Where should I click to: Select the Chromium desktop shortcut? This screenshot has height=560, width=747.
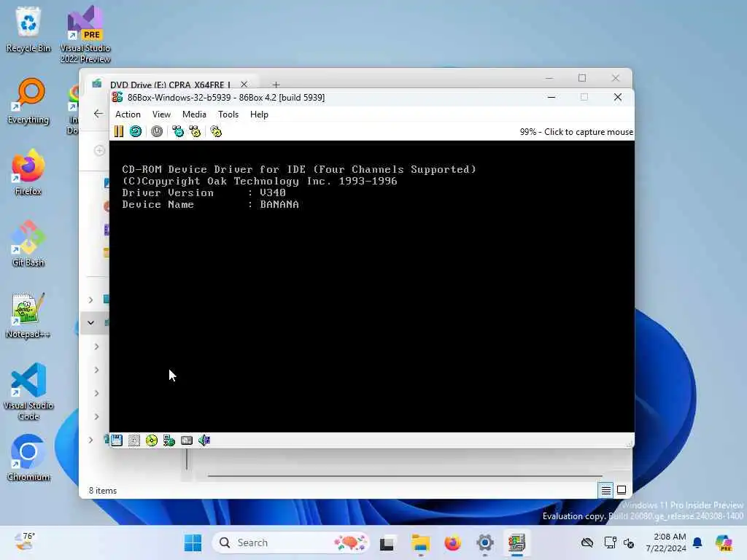(28, 458)
